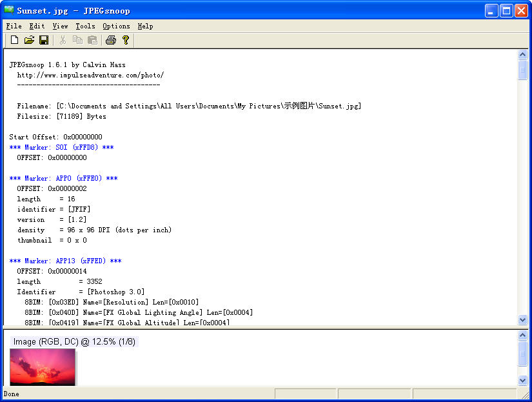Click the 'OFFSET: 0x00000014' line

point(52,271)
